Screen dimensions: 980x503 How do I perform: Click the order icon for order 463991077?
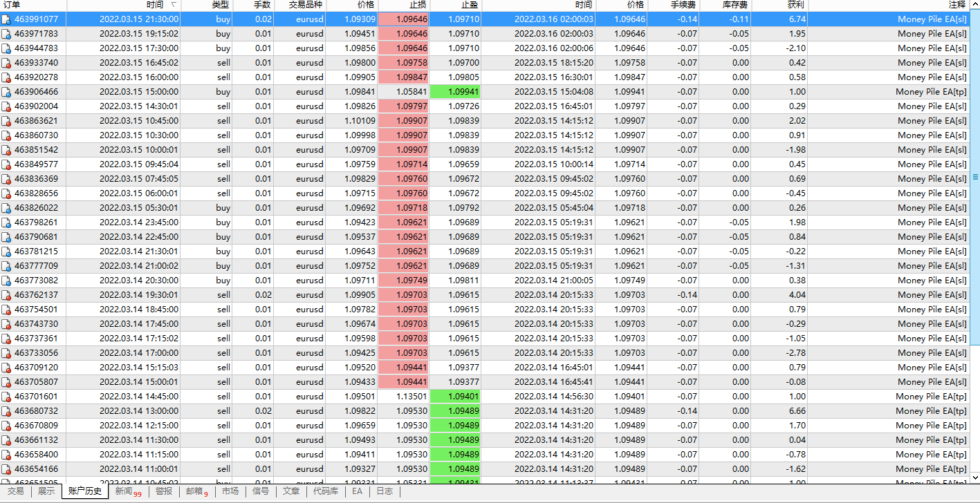(6, 19)
